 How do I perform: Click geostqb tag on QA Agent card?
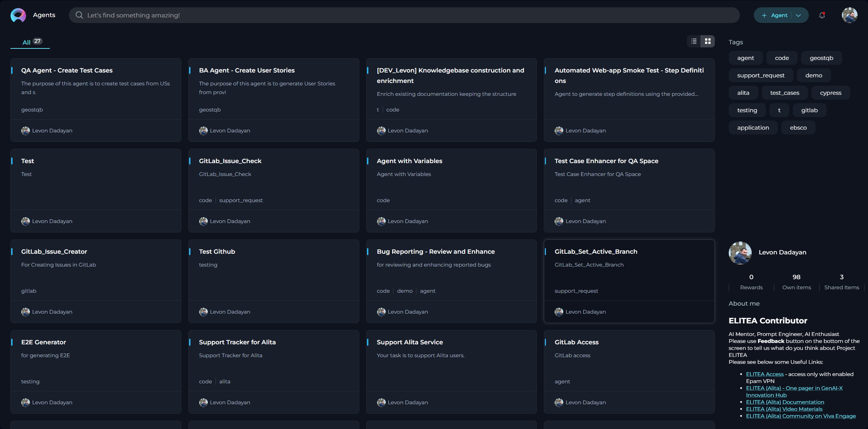[32, 110]
